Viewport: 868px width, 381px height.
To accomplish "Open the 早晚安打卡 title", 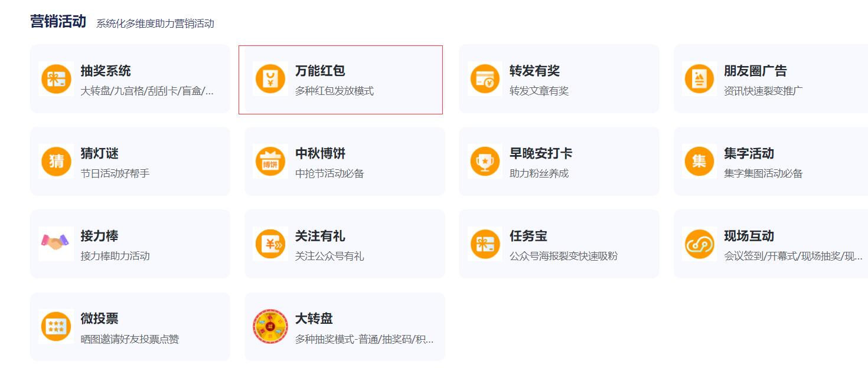I will tap(541, 153).
